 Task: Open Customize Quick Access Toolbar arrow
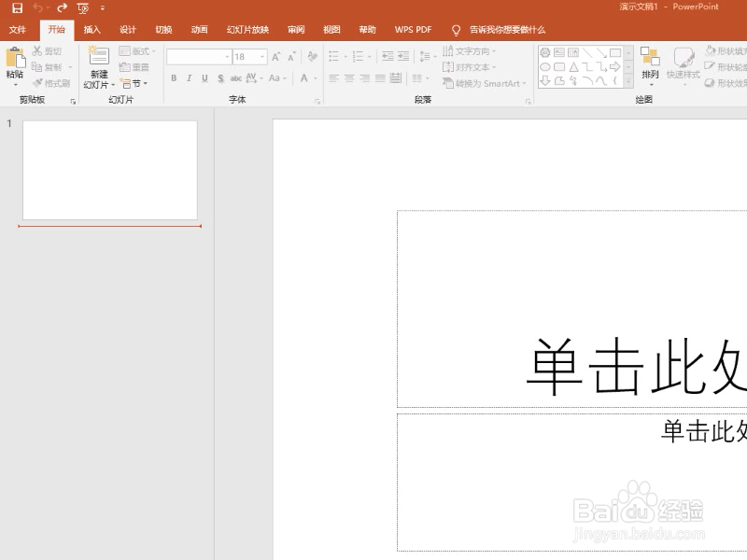coord(103,8)
